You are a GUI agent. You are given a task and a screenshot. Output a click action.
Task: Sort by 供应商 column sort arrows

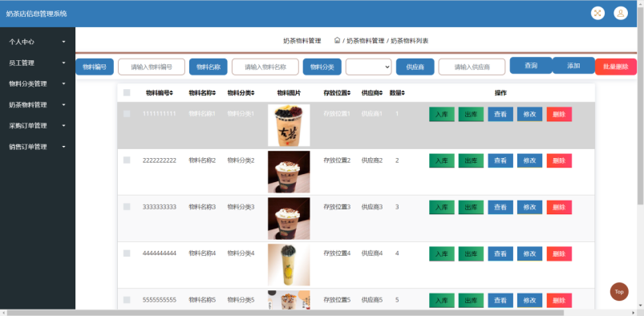pos(381,93)
